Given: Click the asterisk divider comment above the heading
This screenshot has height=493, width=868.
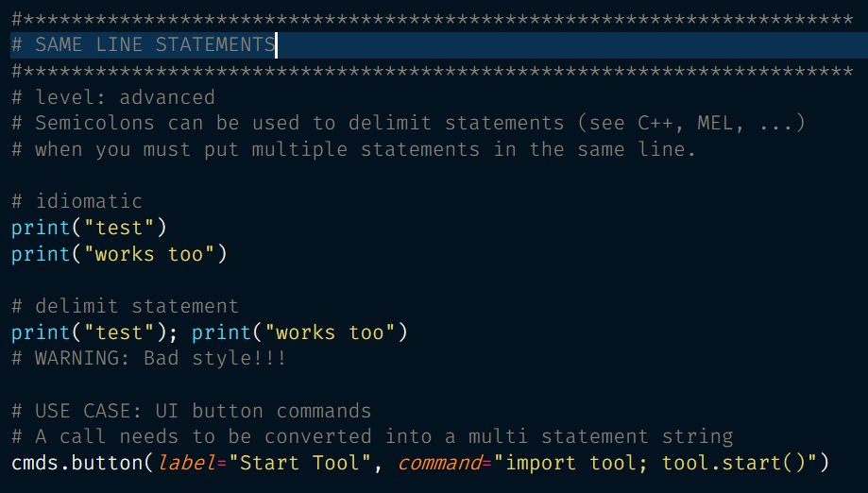Looking at the screenshot, I should 433,20.
